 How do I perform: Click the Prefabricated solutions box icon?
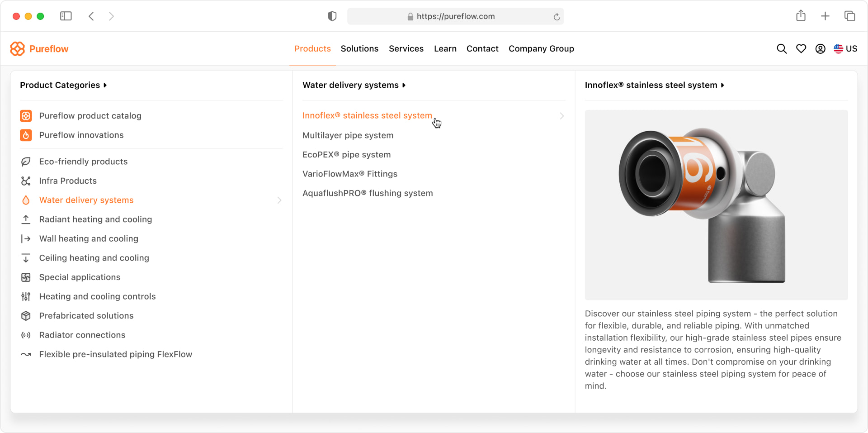26,316
